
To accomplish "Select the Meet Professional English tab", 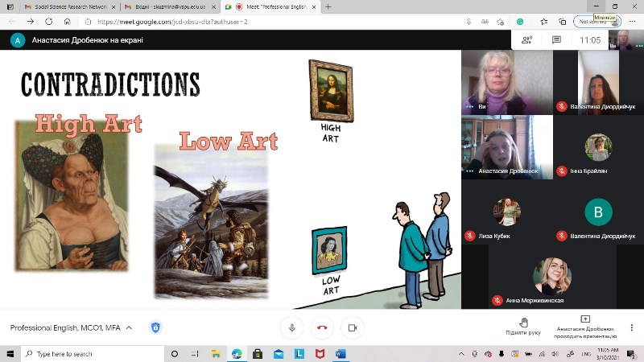I will pyautogui.click(x=271, y=7).
